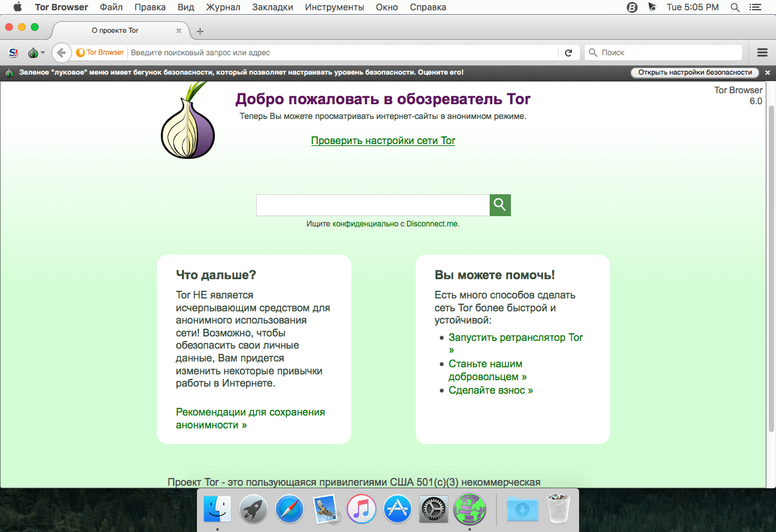Open the Trash in the Dock
This screenshot has width=776, height=532.
tap(558, 509)
